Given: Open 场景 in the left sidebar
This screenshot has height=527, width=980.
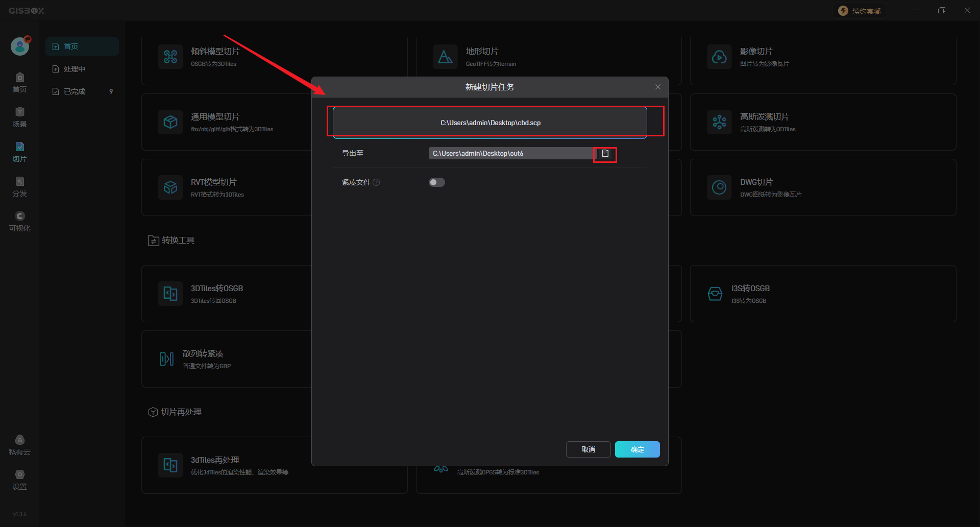Looking at the screenshot, I should click(19, 117).
